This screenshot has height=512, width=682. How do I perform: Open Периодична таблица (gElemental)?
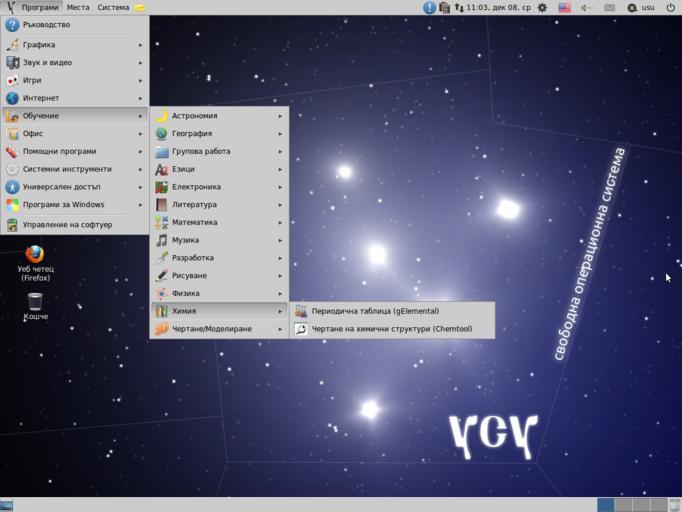375,311
